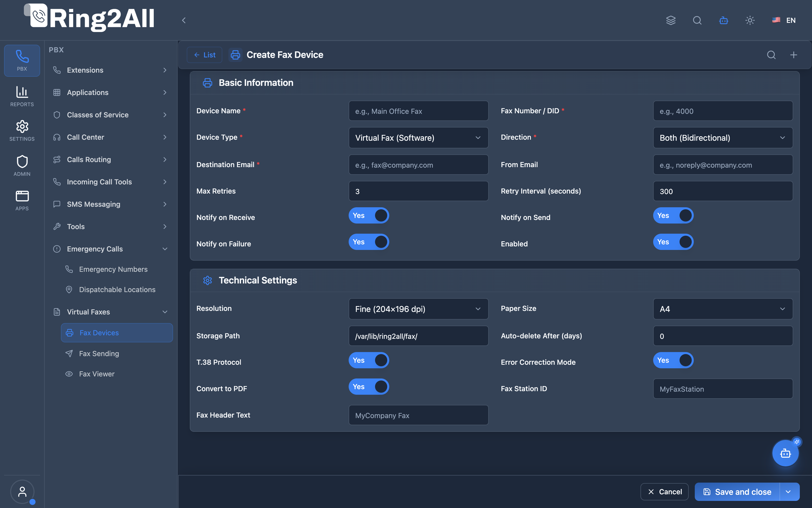The height and width of the screenshot is (508, 812).
Task: Toggle Notify on Send switch
Action: point(673,215)
